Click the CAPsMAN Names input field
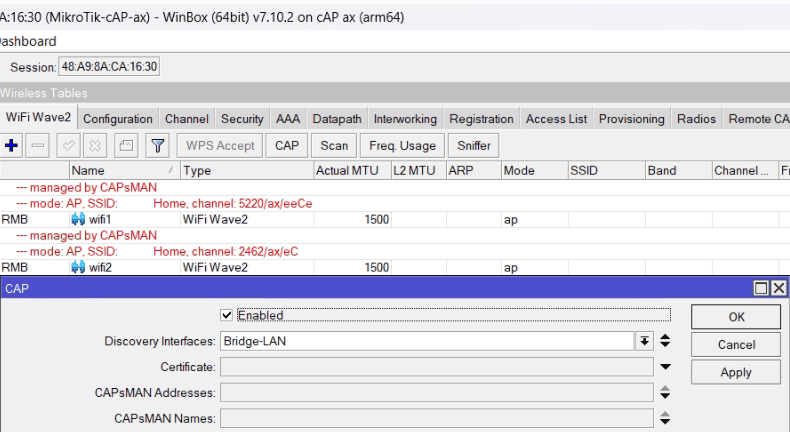The height and width of the screenshot is (432, 790). click(x=437, y=418)
